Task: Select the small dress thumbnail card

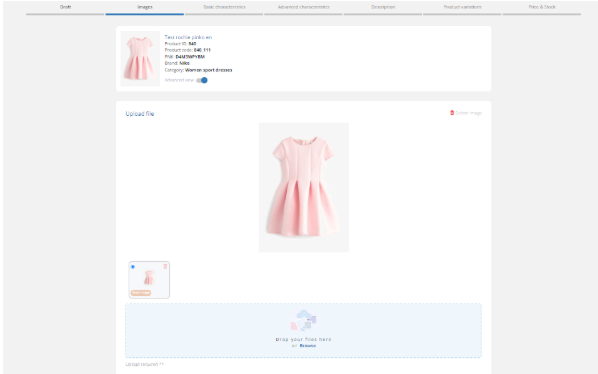Action: point(149,280)
